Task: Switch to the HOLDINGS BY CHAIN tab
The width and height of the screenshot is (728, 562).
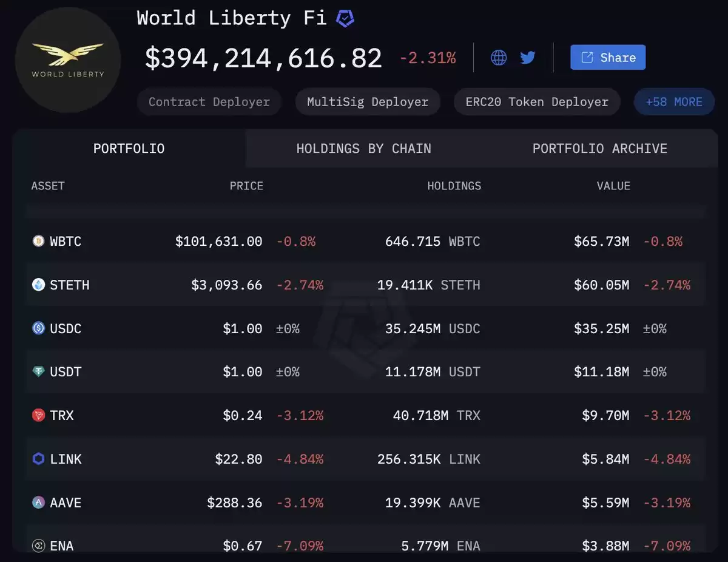Action: click(x=364, y=149)
